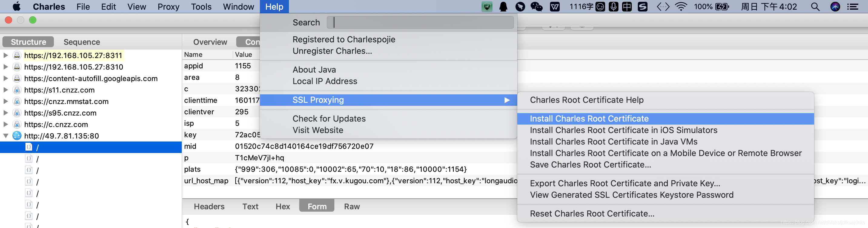The width and height of the screenshot is (868, 228).
Task: Click the WeChat menu bar icon
Action: pos(536,7)
